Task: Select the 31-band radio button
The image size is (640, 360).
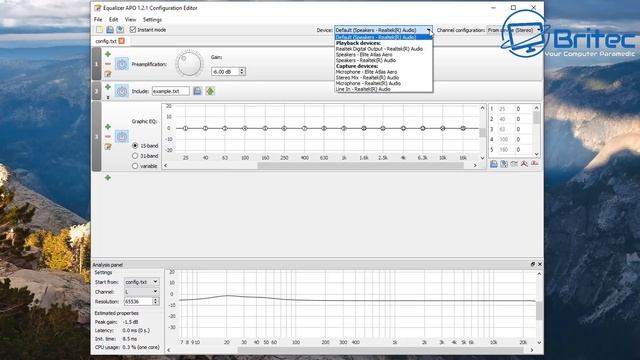Action: tap(135, 156)
